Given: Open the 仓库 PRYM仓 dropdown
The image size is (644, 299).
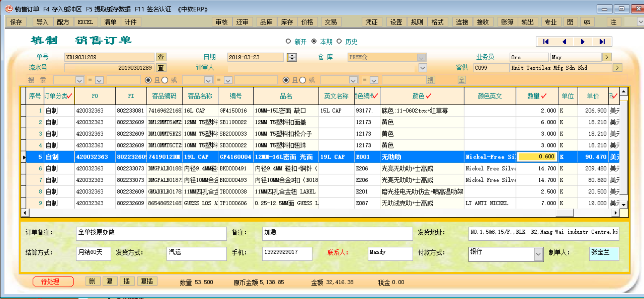Looking at the screenshot, I should (x=422, y=57).
